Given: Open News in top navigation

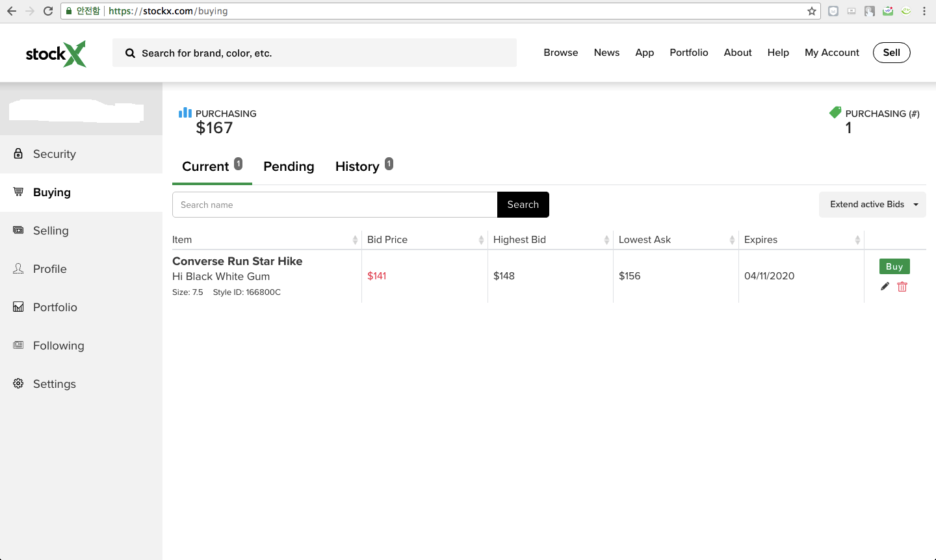Looking at the screenshot, I should [x=606, y=53].
